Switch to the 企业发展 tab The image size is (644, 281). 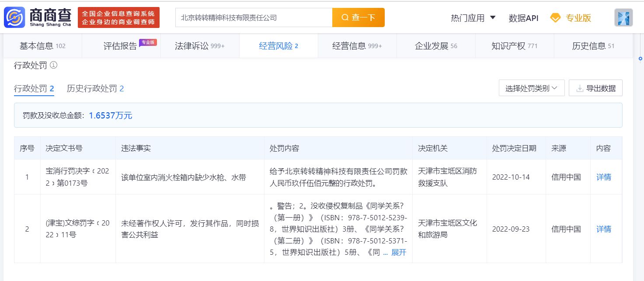pos(436,46)
